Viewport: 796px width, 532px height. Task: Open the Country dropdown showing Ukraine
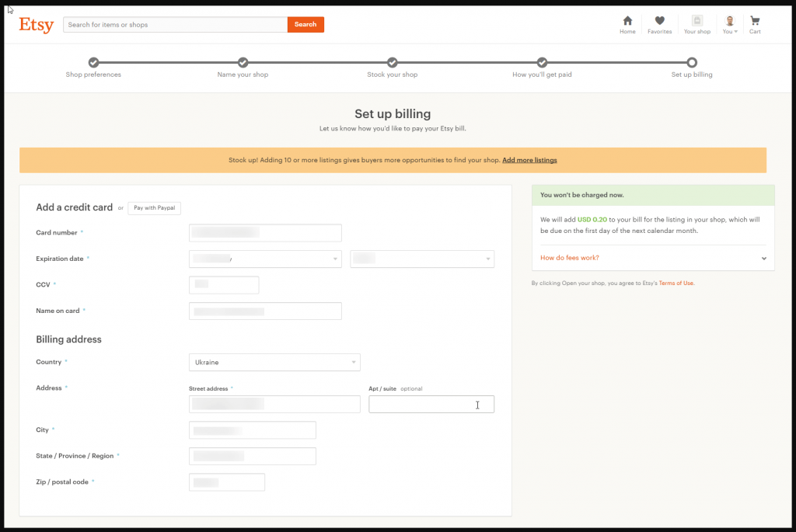click(274, 362)
